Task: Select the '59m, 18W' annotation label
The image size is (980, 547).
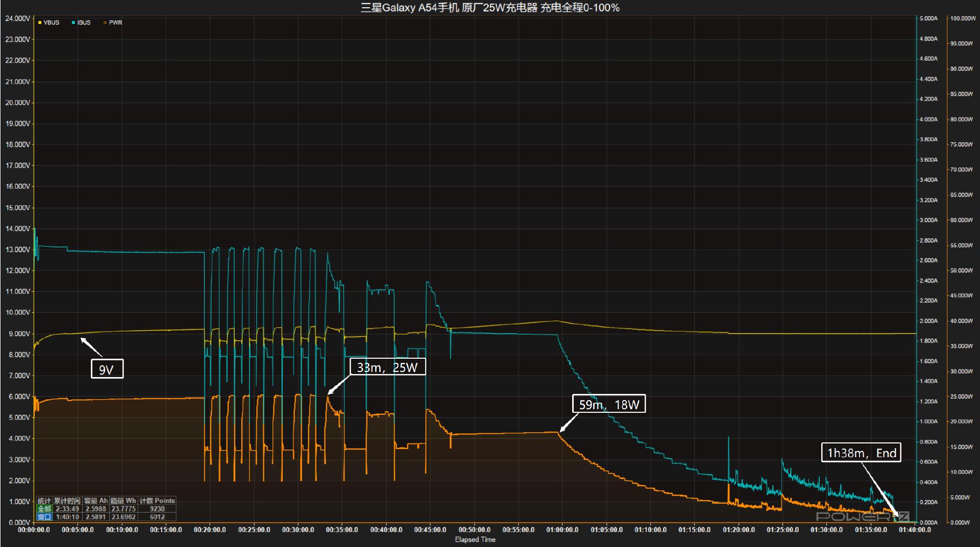Action: [x=608, y=404]
